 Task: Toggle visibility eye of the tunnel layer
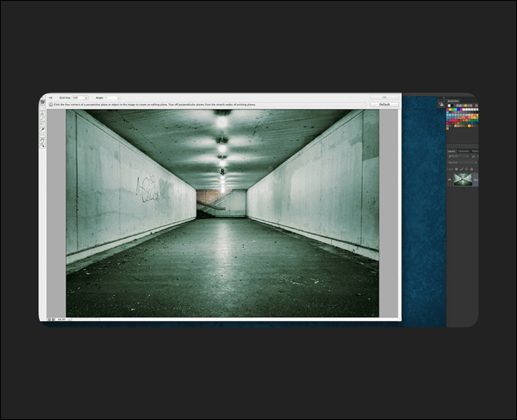coord(450,180)
